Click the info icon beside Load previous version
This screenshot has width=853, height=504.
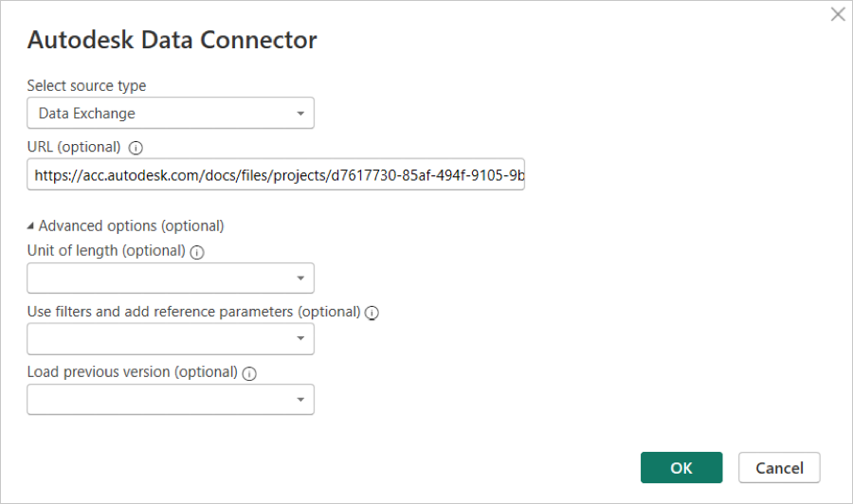249,373
